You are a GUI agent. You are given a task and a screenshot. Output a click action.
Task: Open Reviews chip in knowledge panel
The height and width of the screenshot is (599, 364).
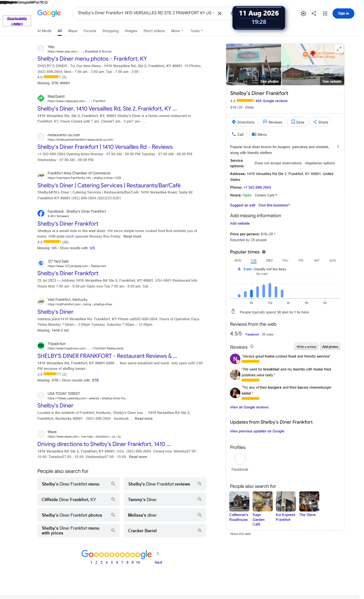(x=272, y=122)
